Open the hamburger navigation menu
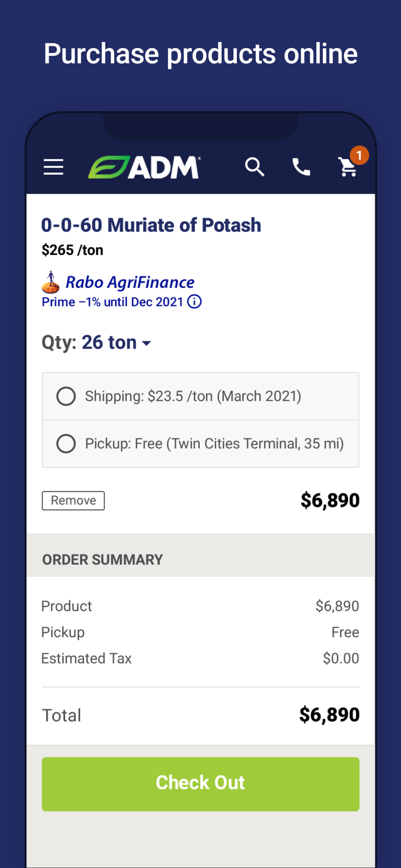 [53, 167]
